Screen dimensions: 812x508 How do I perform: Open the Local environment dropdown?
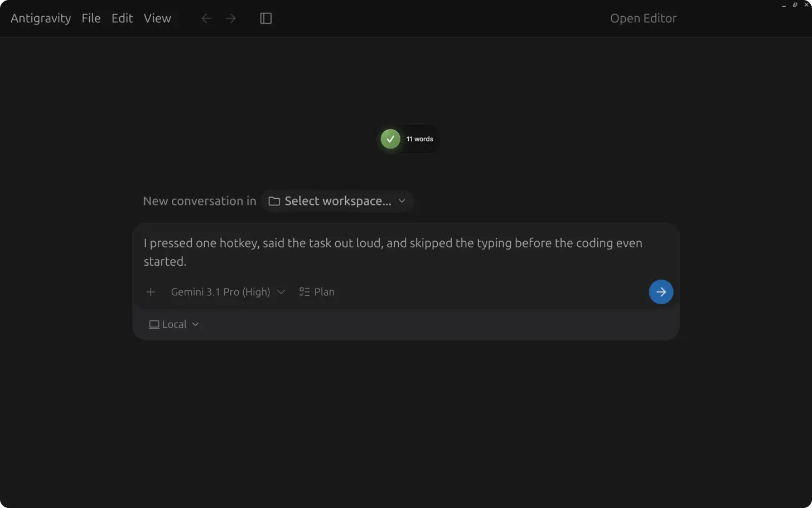click(174, 324)
